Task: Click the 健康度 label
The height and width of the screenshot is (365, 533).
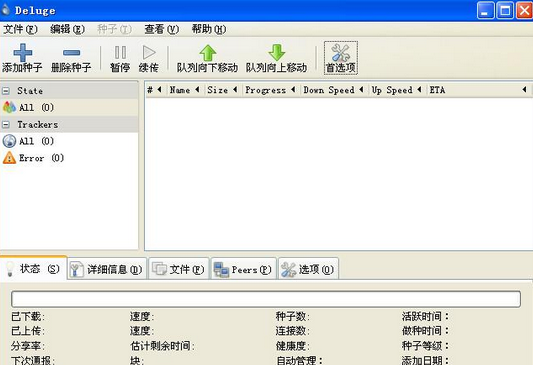Action: click(x=293, y=346)
